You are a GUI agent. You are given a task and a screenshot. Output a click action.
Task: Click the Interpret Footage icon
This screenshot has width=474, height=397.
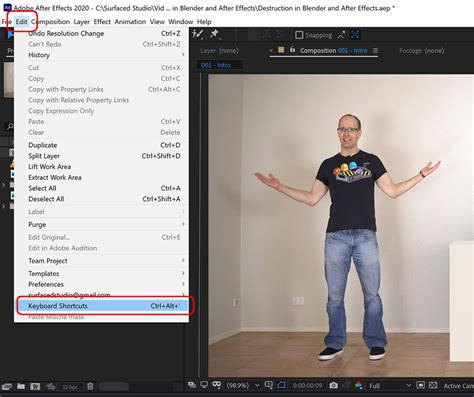pyautogui.click(x=7, y=386)
